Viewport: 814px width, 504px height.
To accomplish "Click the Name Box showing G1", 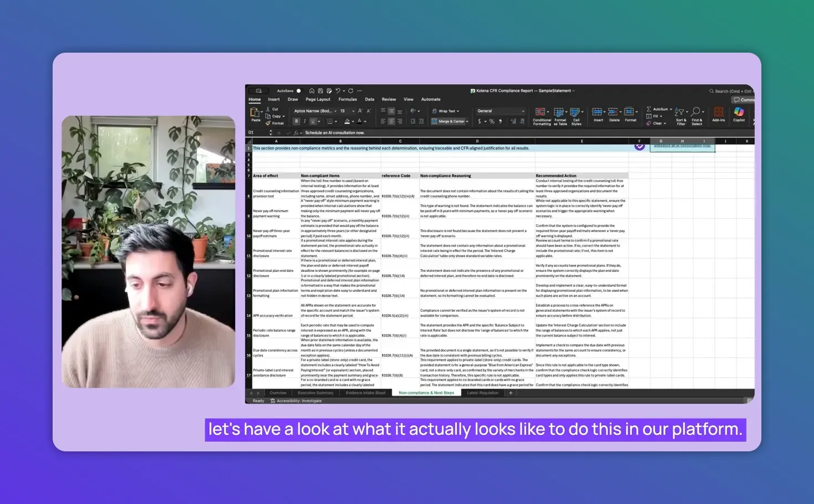I will 257,133.
